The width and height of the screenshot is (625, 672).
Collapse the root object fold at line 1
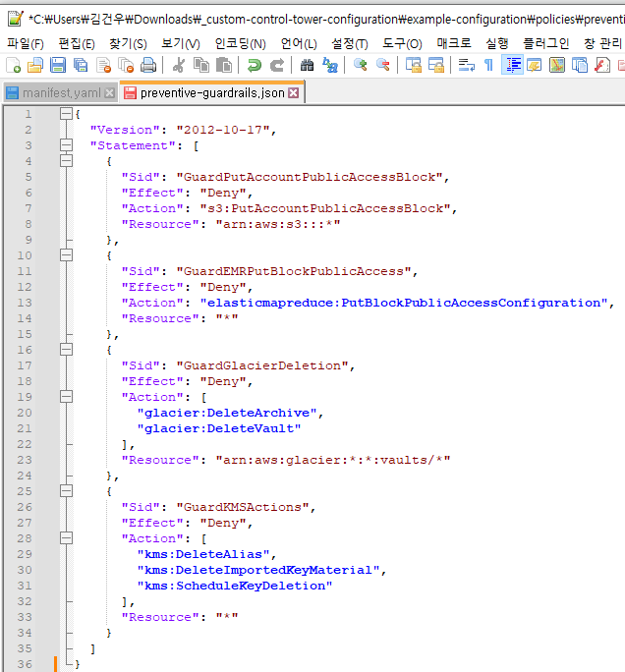click(66, 114)
